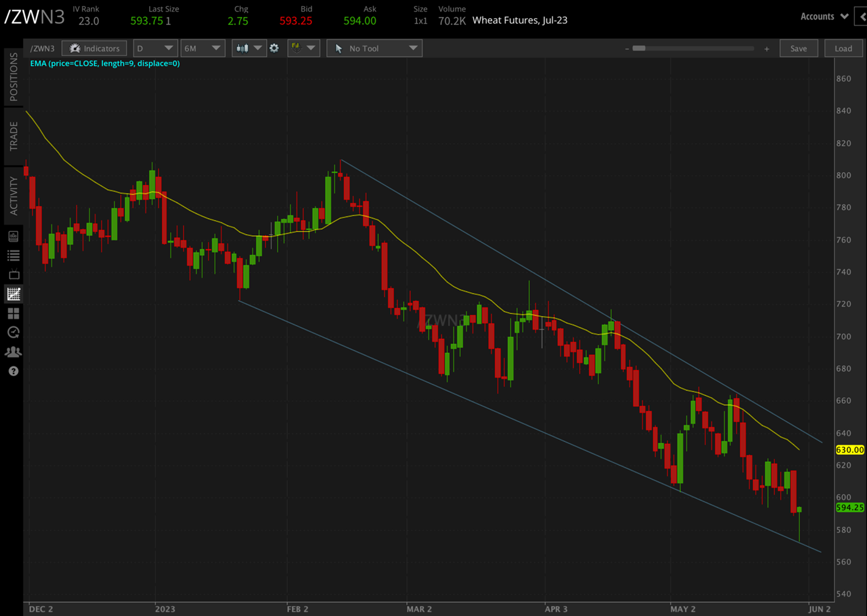
Task: Expand the 6M range dropdown
Action: (203, 48)
